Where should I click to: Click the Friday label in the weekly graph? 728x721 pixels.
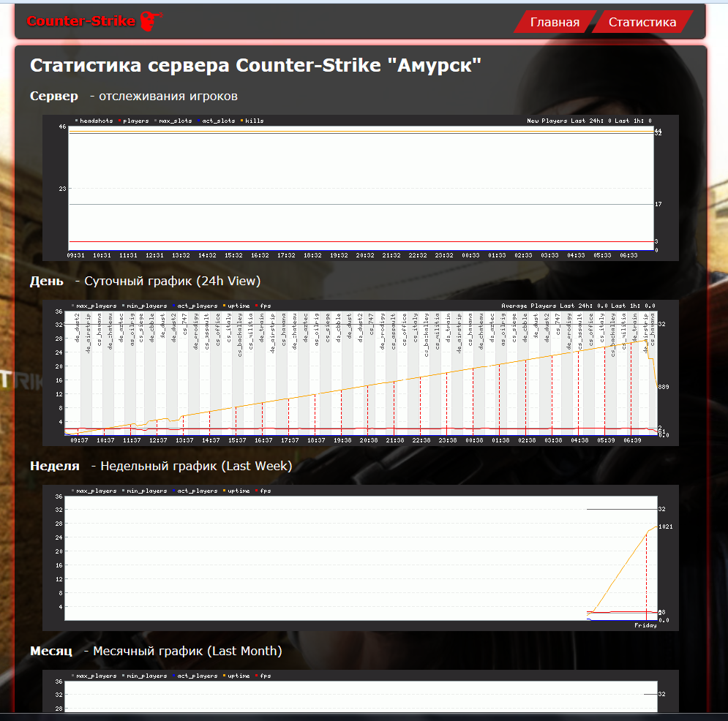pyautogui.click(x=645, y=625)
